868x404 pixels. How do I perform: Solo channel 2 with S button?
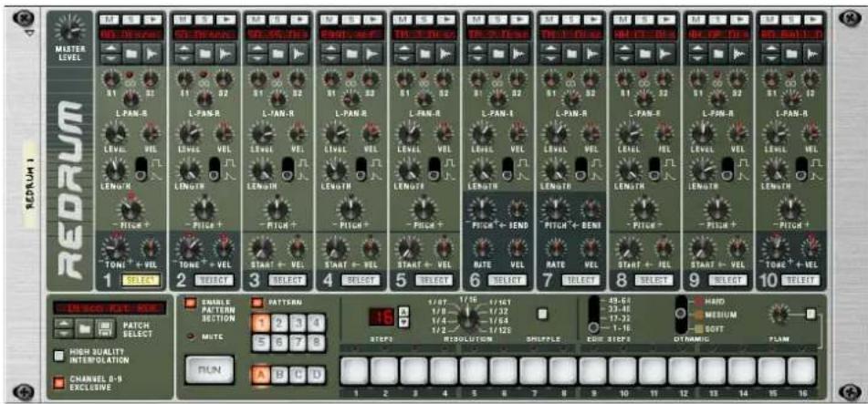[204, 19]
